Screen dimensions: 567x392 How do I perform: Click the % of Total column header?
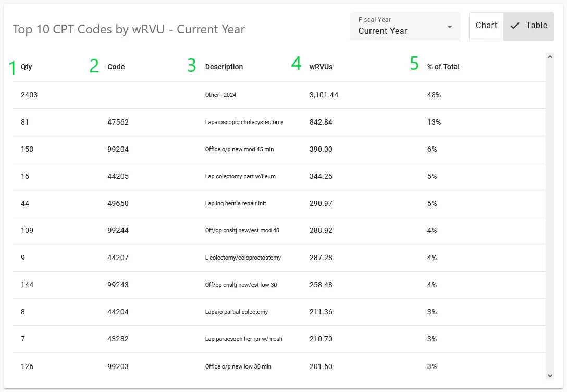coord(443,67)
